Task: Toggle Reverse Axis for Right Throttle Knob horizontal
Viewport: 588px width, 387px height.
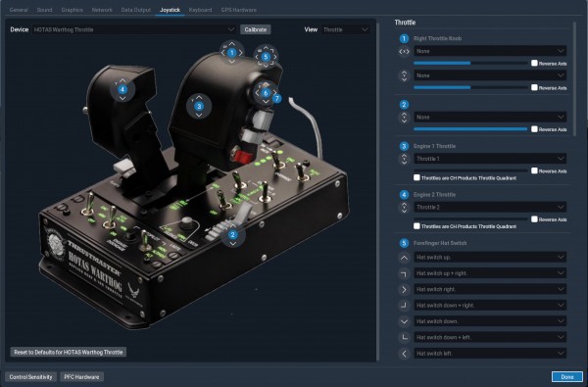Action: pos(534,63)
